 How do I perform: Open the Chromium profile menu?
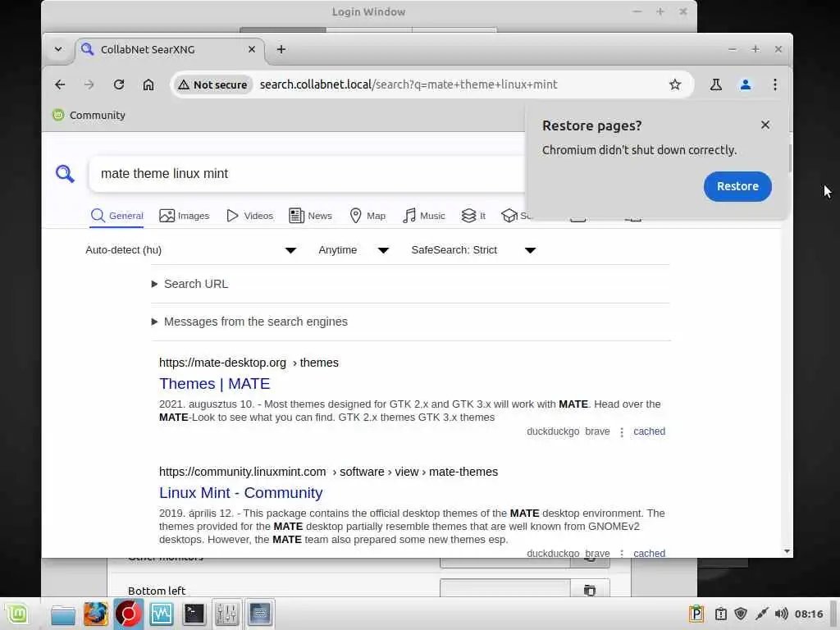tap(745, 84)
